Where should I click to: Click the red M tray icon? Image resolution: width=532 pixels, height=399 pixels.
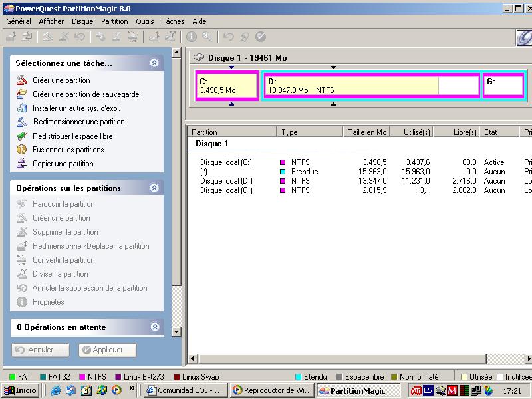[452, 391]
